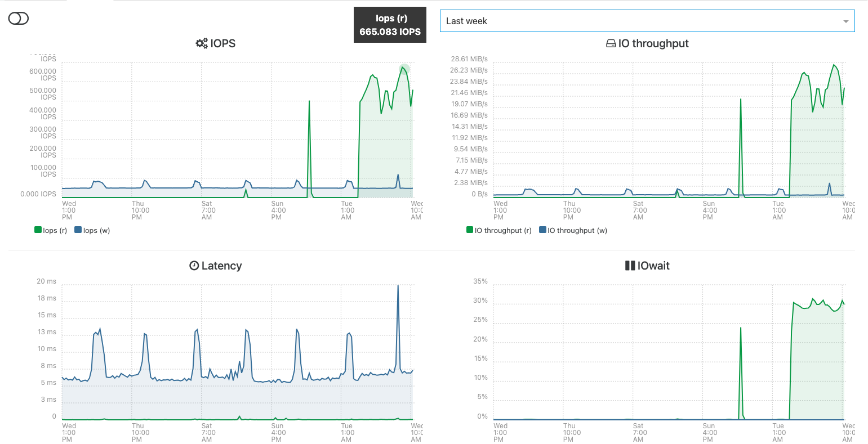868x444 pixels.
Task: Click the IOwait chart title text
Action: pyautogui.click(x=653, y=266)
